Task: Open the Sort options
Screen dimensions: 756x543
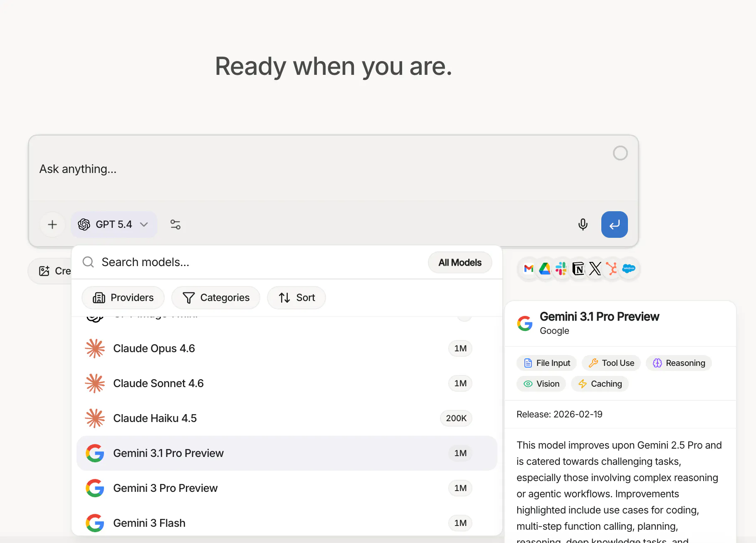Action: (x=296, y=298)
